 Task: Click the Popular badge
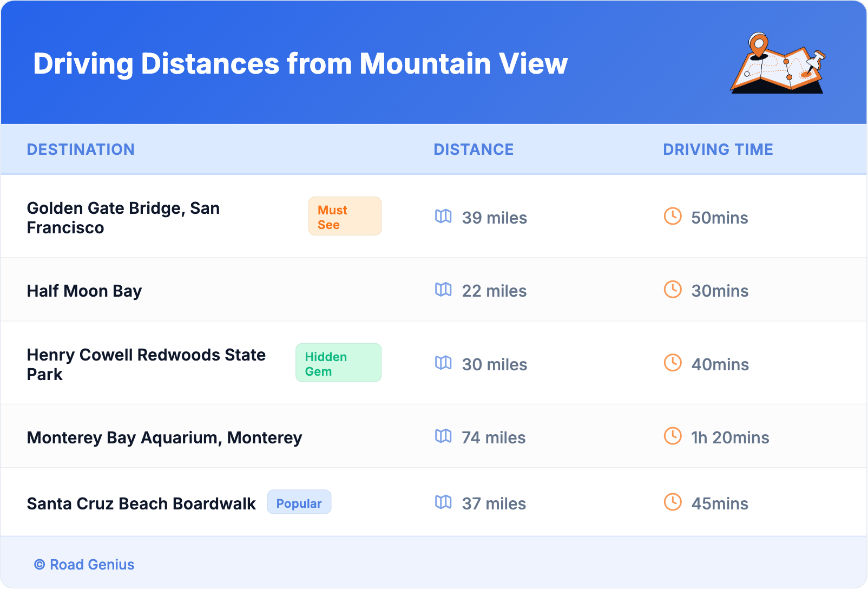(x=299, y=503)
